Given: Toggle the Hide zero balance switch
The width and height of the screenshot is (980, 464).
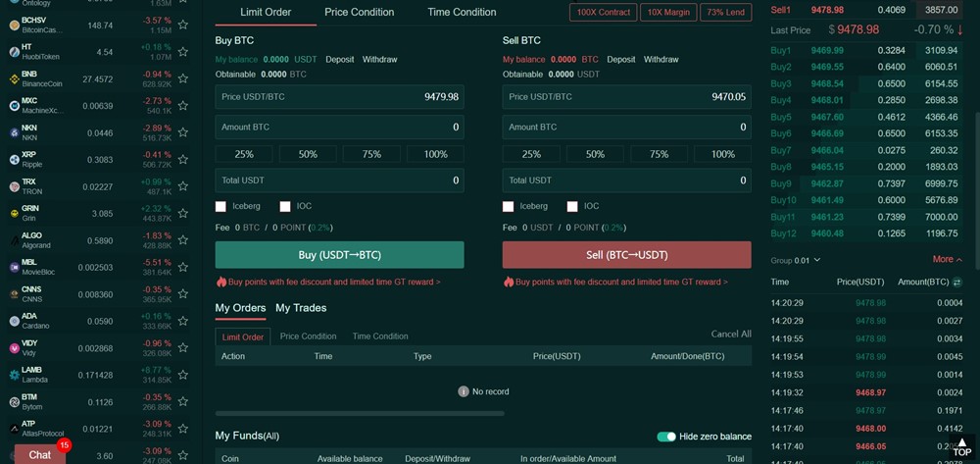Looking at the screenshot, I should coord(666,437).
